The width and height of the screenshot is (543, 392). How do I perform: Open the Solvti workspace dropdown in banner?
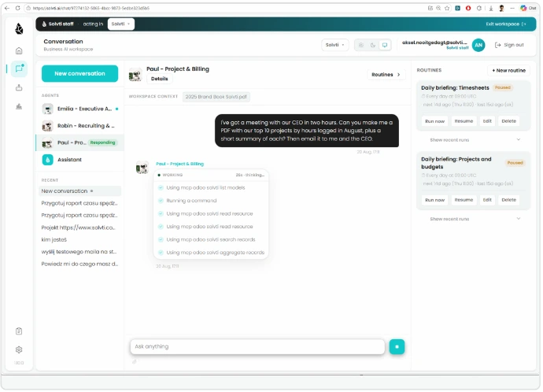121,24
